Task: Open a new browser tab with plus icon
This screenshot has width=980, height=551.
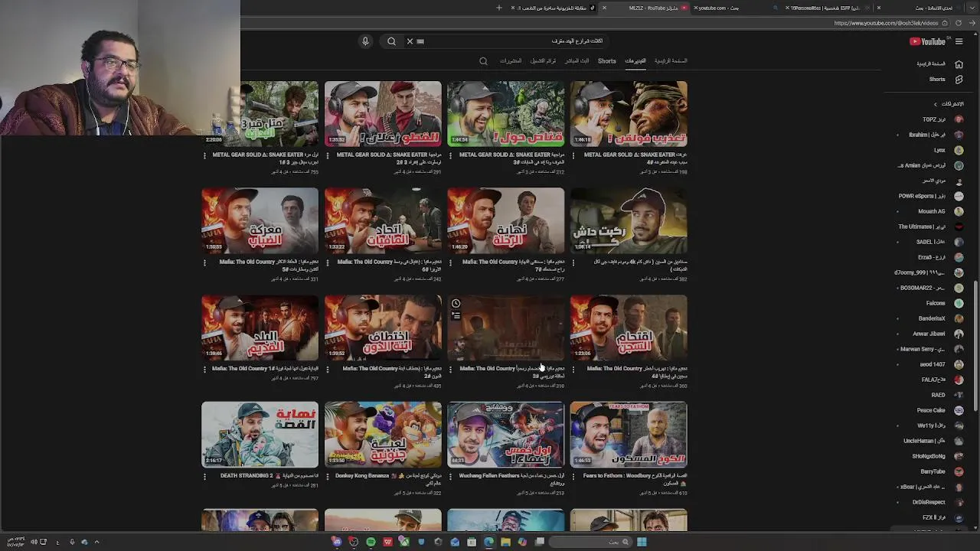Action: (499, 8)
